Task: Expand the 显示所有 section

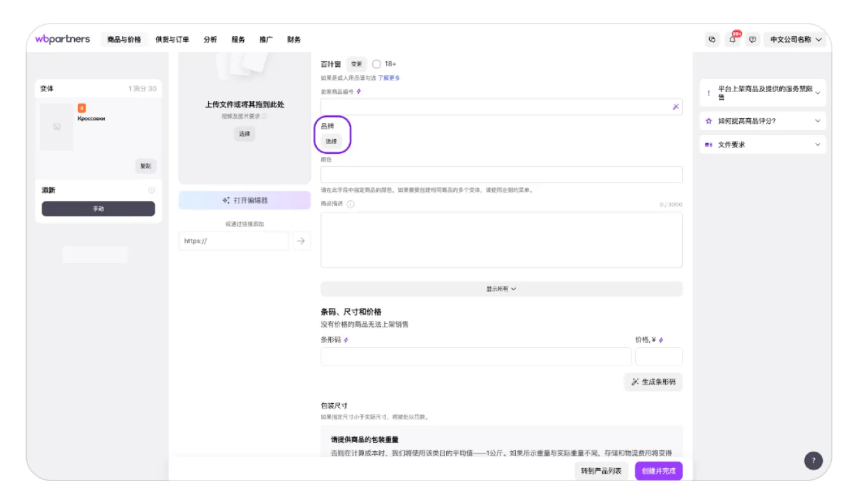Action: (502, 288)
